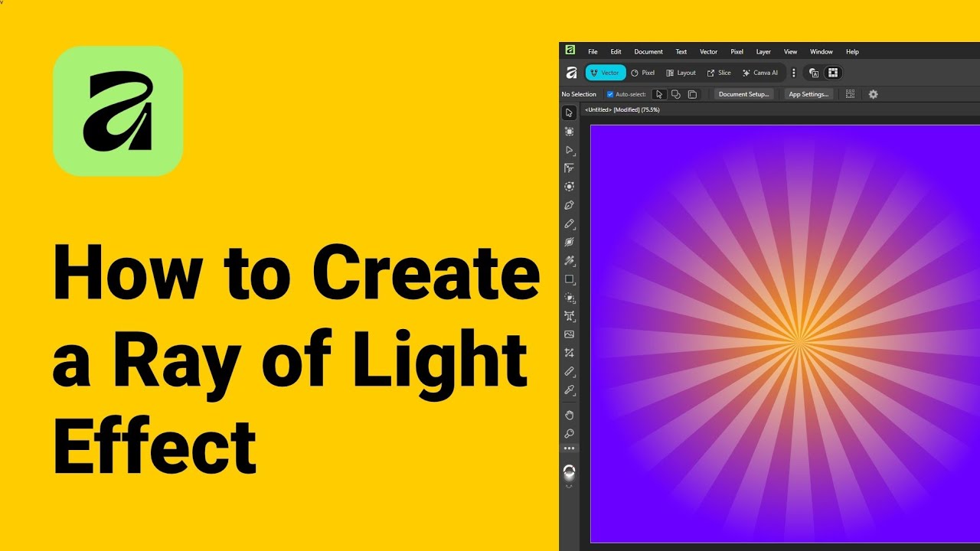Open the vertical three-dot studio options menu

click(793, 73)
